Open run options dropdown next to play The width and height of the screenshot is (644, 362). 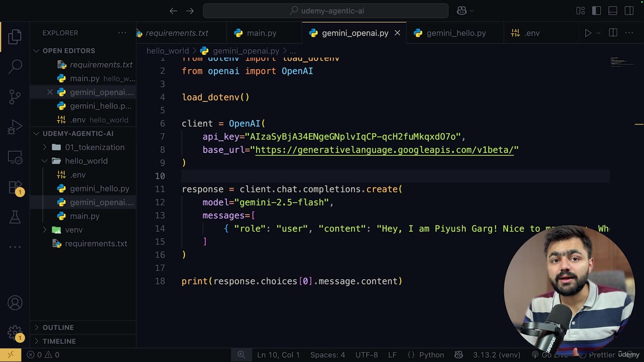click(x=598, y=33)
